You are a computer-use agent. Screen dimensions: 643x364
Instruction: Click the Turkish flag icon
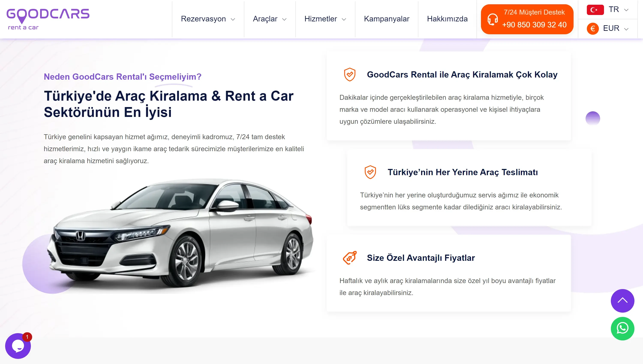pyautogui.click(x=595, y=10)
